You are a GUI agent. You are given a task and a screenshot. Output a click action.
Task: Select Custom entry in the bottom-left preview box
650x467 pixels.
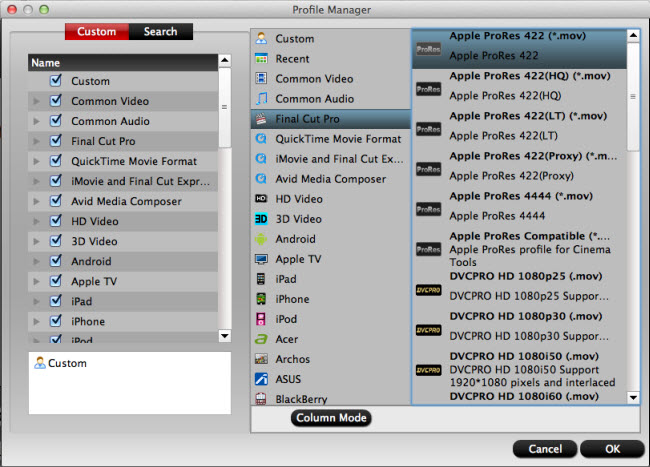(61, 363)
